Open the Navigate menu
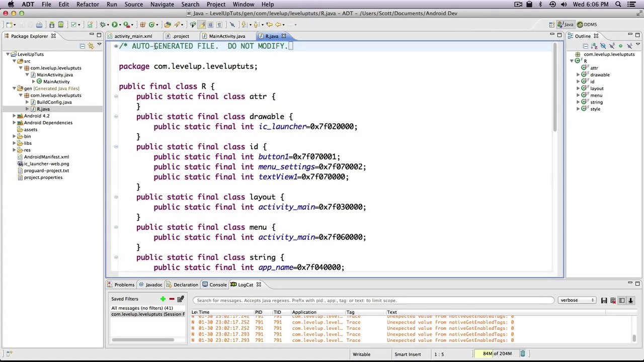 coord(162,5)
